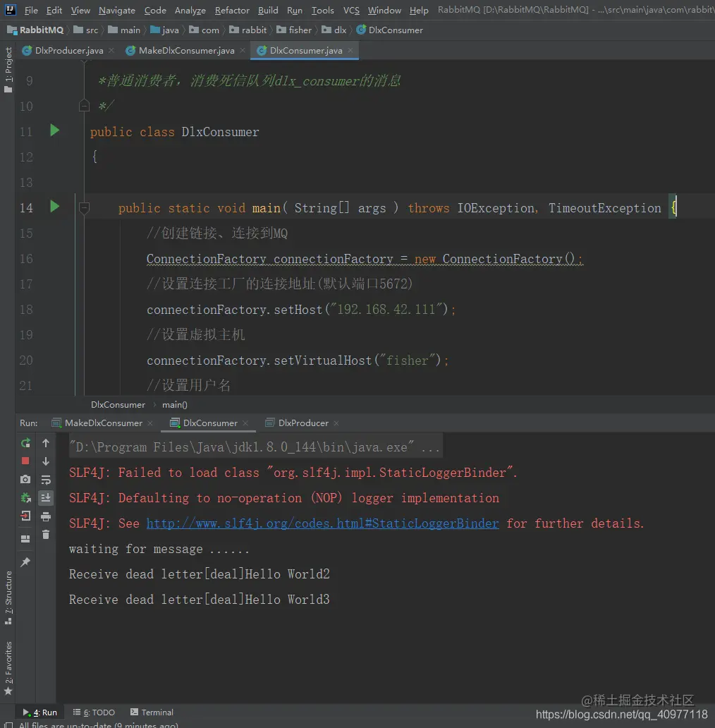715x728 pixels.
Task: Fold the main method at line 14
Action: 84,207
